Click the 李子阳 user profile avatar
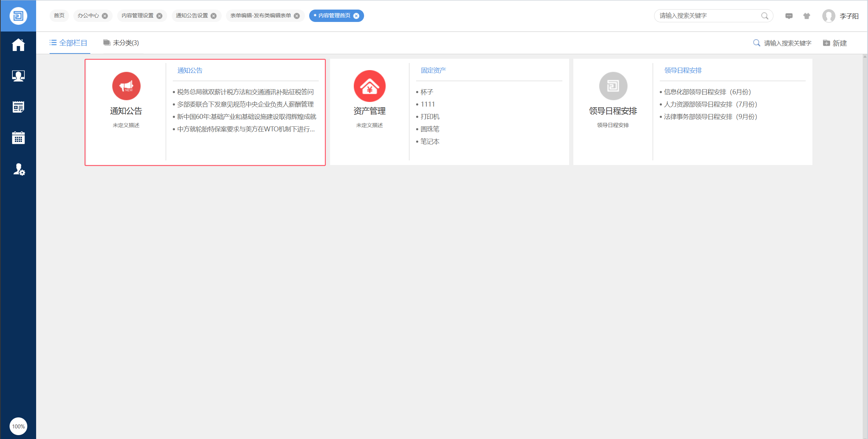Screen dimensions: 868x439 pos(828,16)
